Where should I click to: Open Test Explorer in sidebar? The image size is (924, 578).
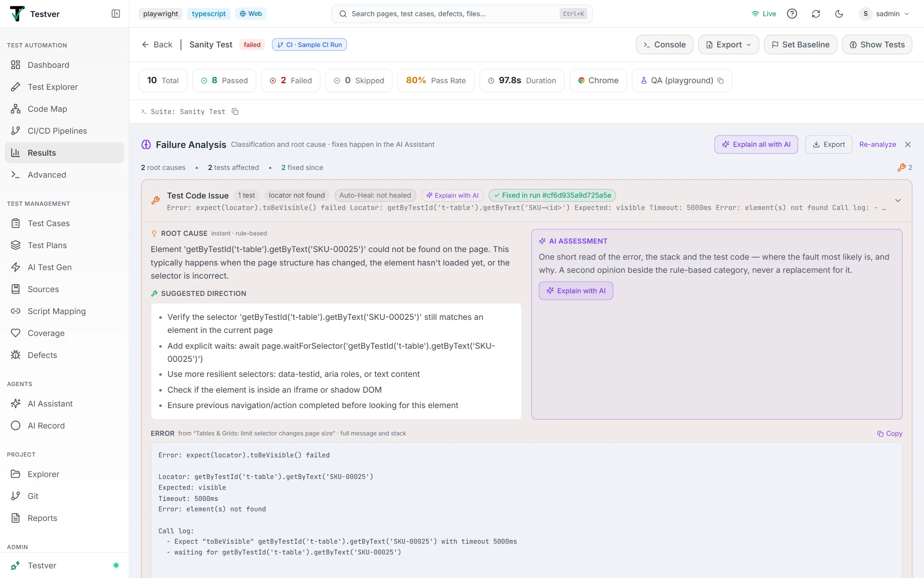pos(64,87)
